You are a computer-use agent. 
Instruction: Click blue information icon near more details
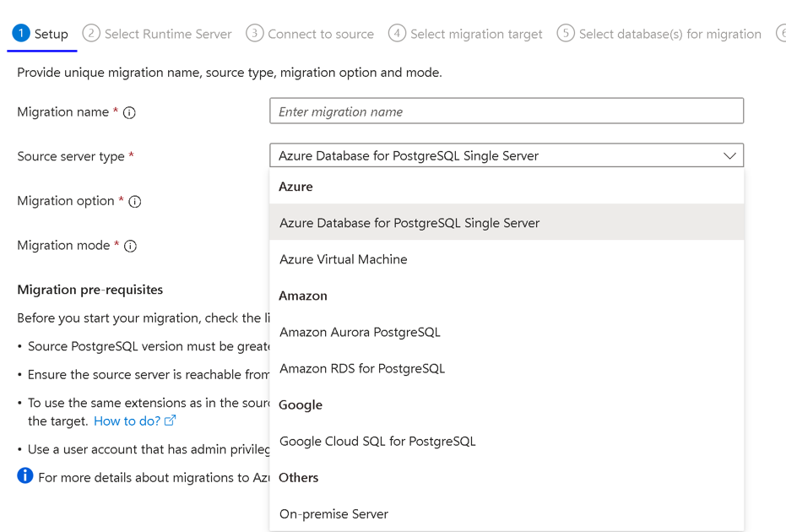click(x=25, y=476)
